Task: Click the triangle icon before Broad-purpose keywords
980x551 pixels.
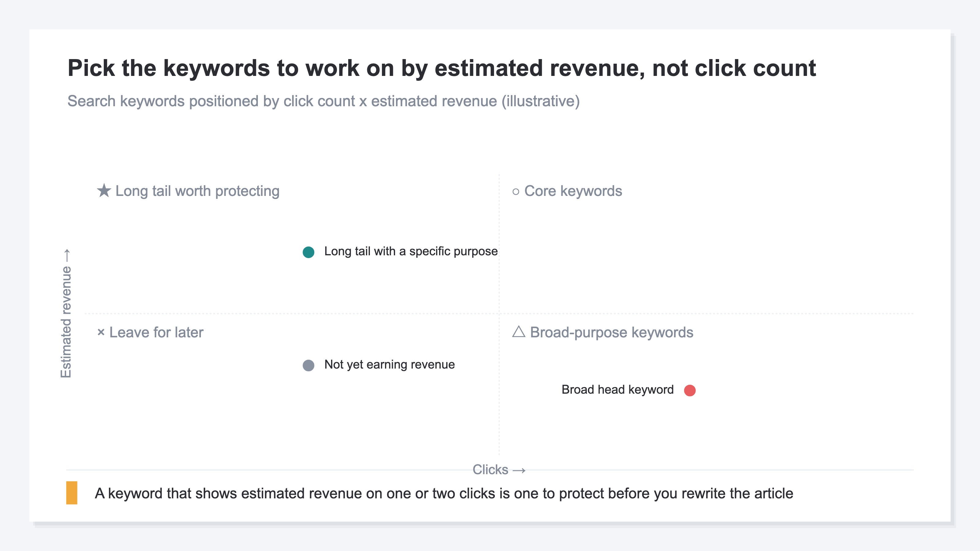Action: click(518, 332)
